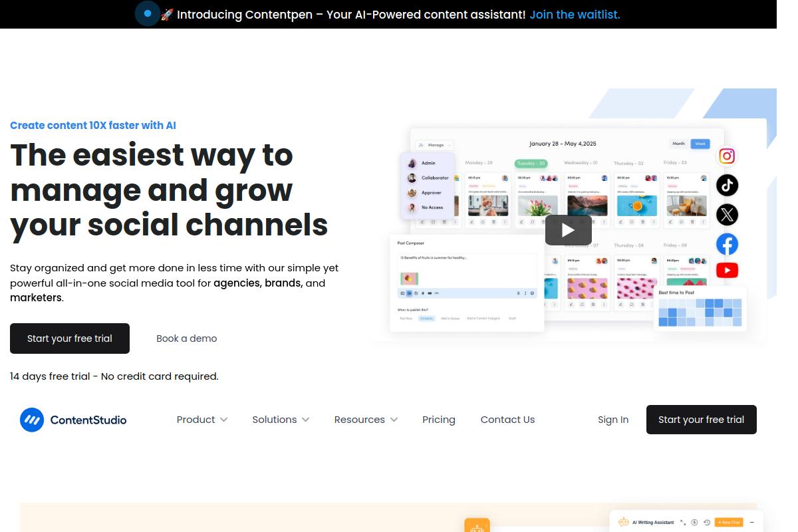Click the orange New Chat button
This screenshot has height=532, width=798.
(x=729, y=522)
